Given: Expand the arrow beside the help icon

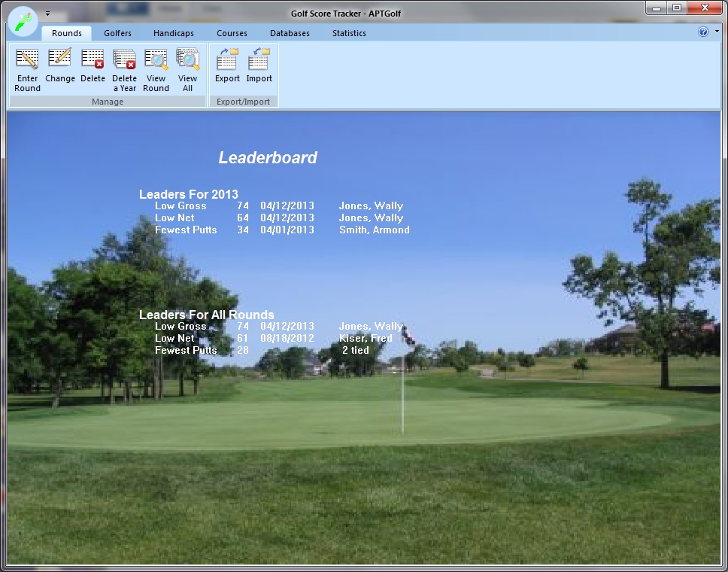Looking at the screenshot, I should pos(717,32).
